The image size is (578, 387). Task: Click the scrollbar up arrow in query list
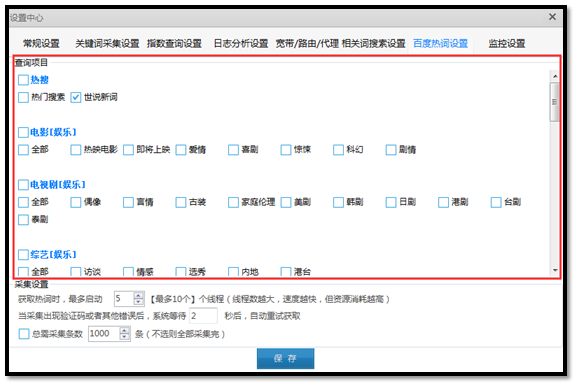pyautogui.click(x=555, y=76)
